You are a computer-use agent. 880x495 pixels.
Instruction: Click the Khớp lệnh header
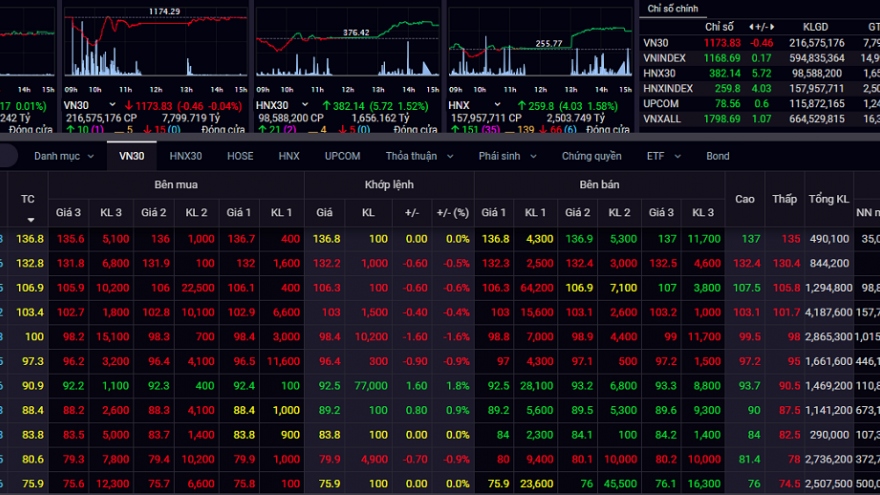coord(389,185)
